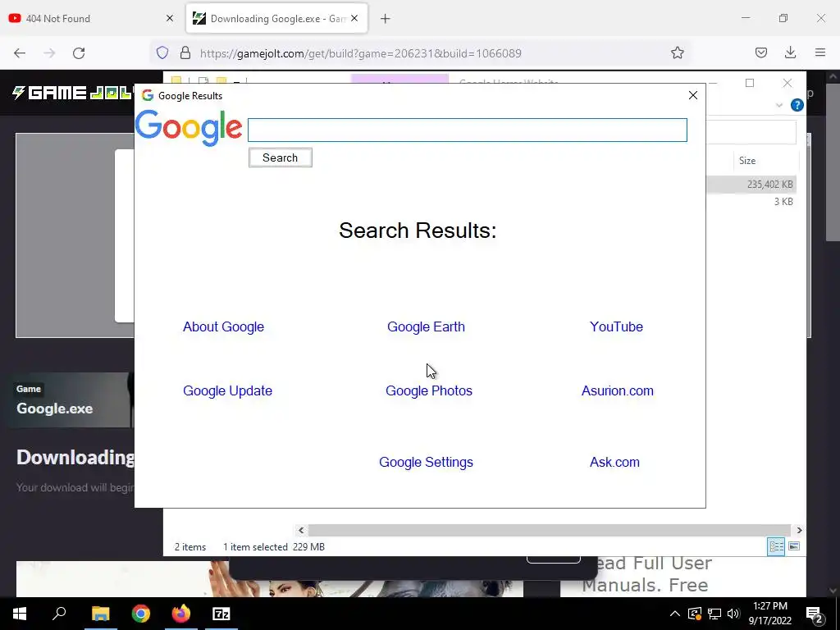Open the About Google link
840x630 pixels.
[223, 326]
